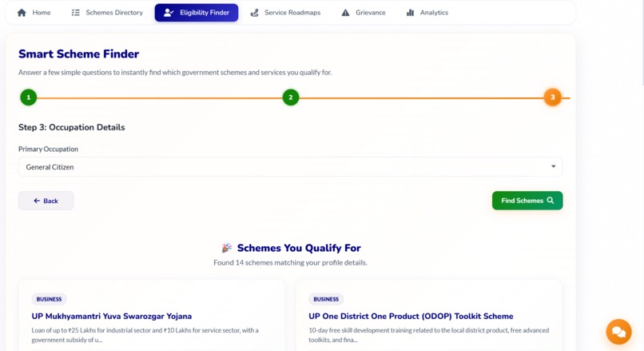
Task: Switch to the Grievance tab
Action: (x=364, y=13)
